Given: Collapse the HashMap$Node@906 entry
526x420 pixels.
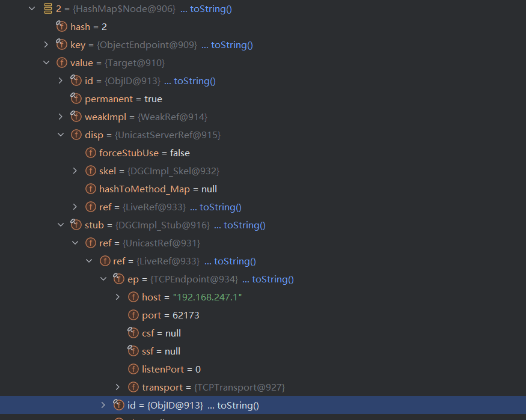Looking at the screenshot, I should point(32,8).
